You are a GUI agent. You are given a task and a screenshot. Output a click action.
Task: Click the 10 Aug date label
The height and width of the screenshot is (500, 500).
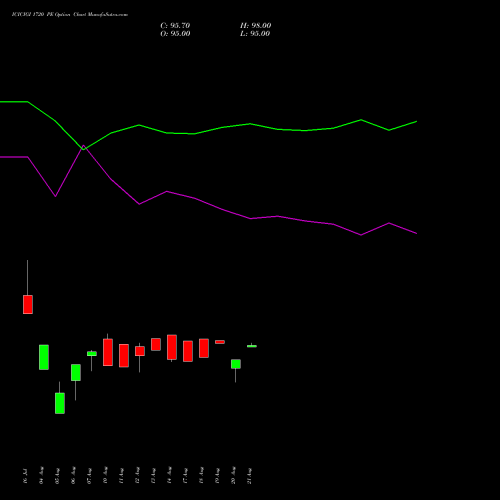point(105,476)
